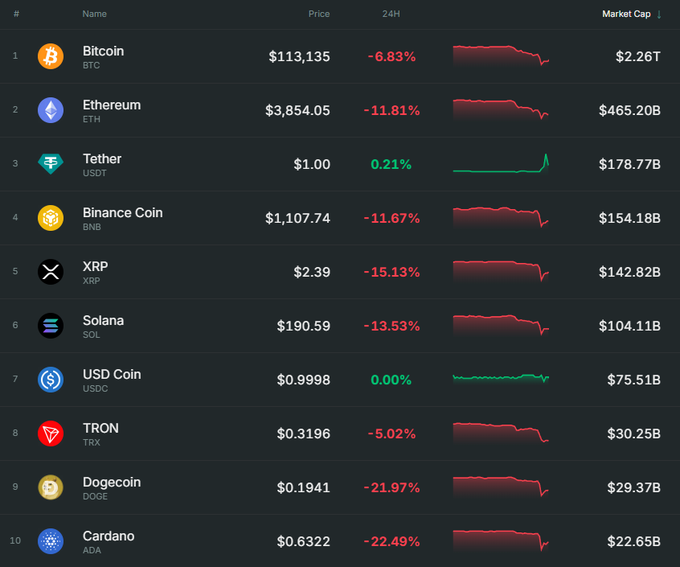Click the Market Cap sort arrow
The image size is (680, 567).
click(659, 14)
